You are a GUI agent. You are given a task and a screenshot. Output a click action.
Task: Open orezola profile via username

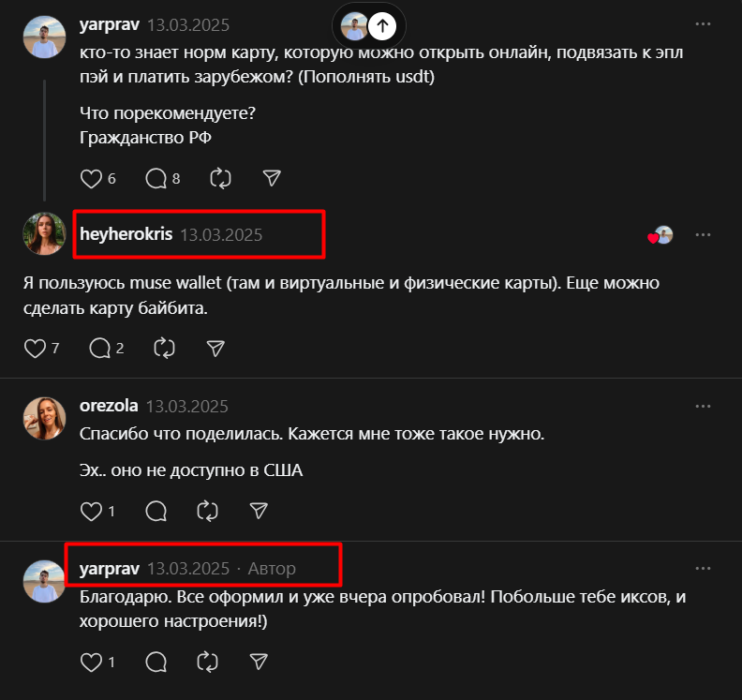[109, 406]
